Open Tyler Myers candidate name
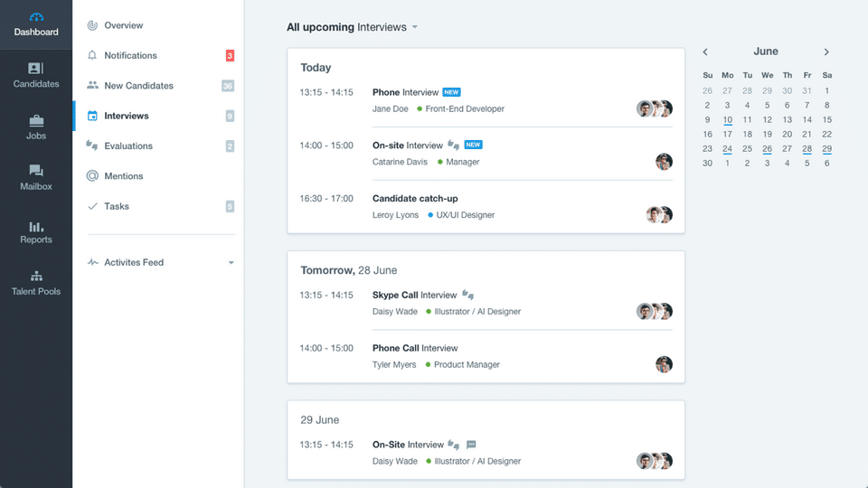868x488 pixels. click(x=394, y=365)
